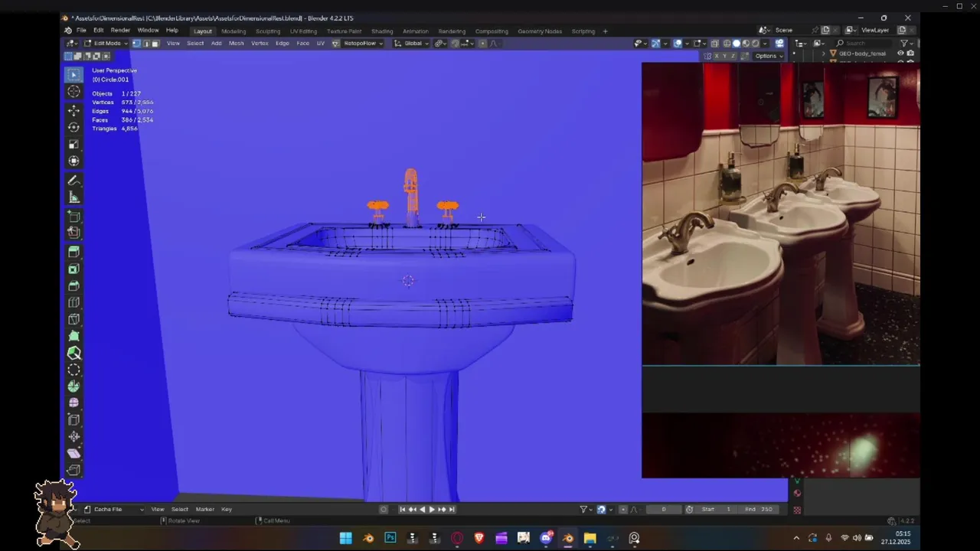Screen dimensions: 980x551
Task: Click the outliner Search field
Action: coord(864,44)
